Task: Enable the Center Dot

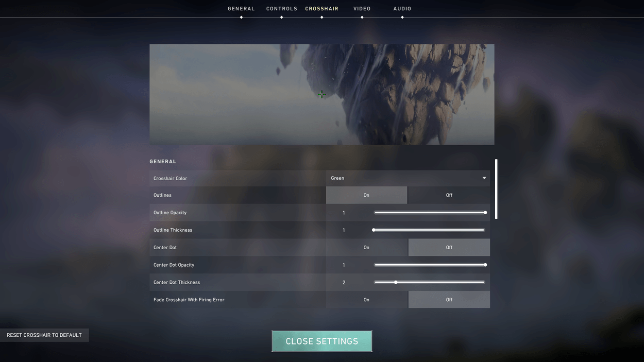Action: 366,247
